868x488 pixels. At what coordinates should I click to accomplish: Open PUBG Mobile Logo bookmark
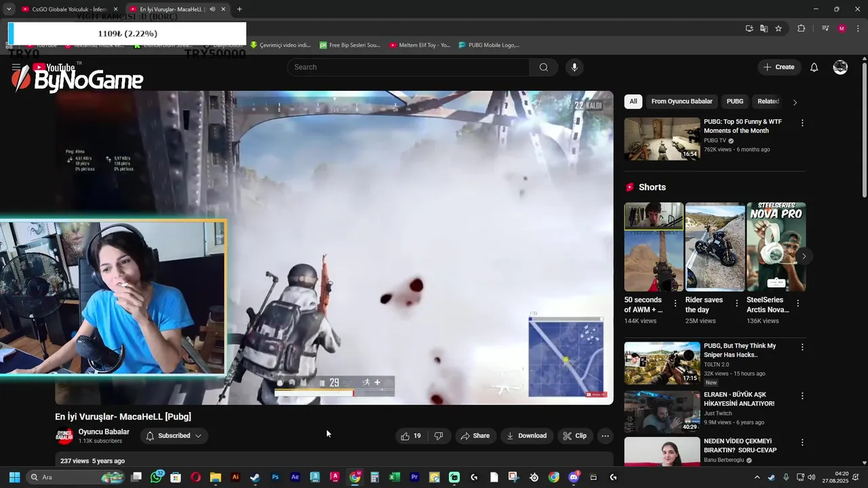(x=489, y=45)
